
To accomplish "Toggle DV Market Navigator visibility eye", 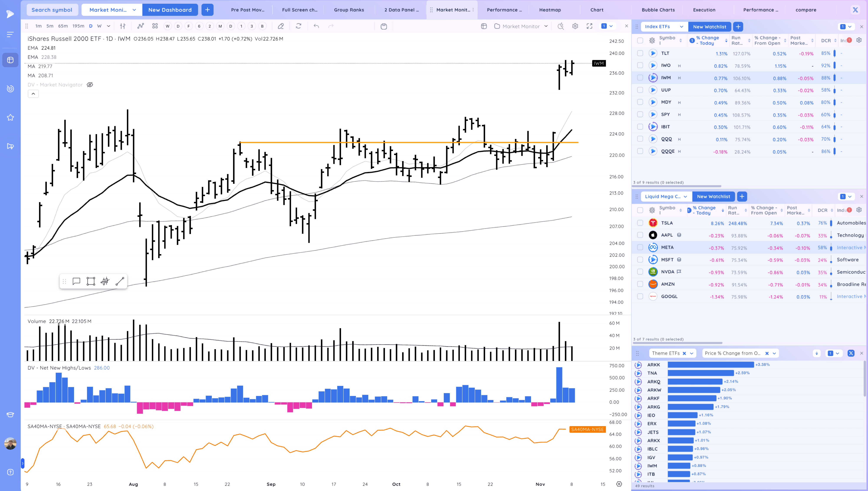I will click(x=90, y=85).
